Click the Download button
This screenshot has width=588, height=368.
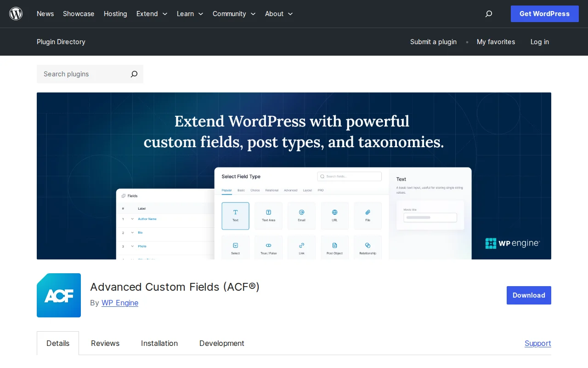coord(529,295)
